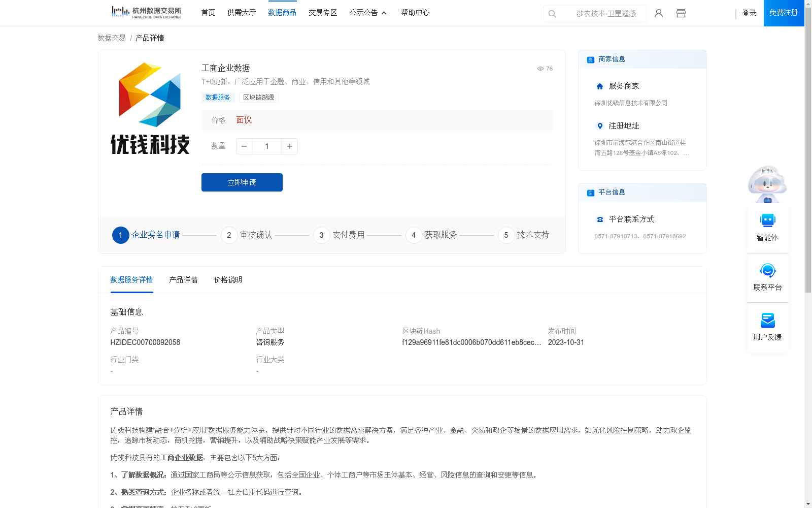Image resolution: width=812 pixels, height=508 pixels.
Task: Click step 4 获取服务
Action: (x=431, y=235)
